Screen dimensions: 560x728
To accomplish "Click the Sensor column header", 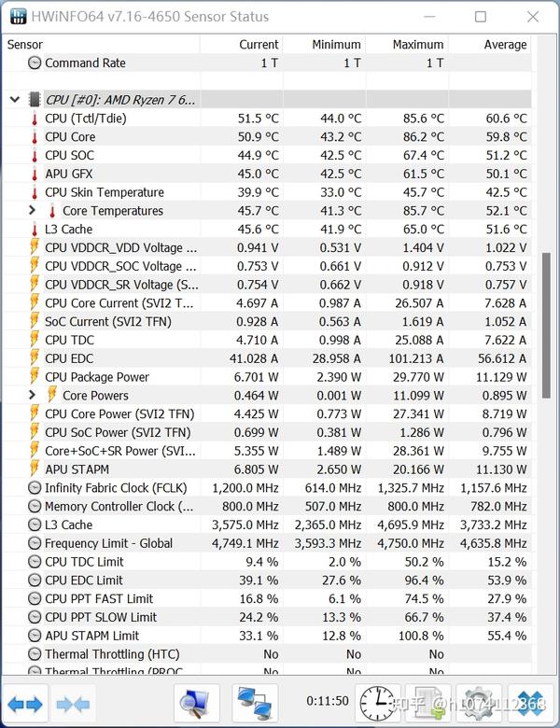I will coord(25,44).
